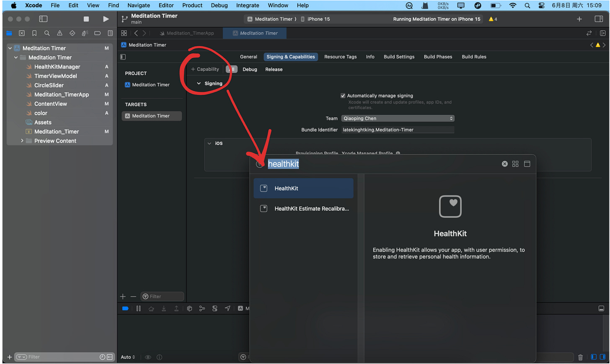
Task: Add a new Capability
Action: [205, 69]
